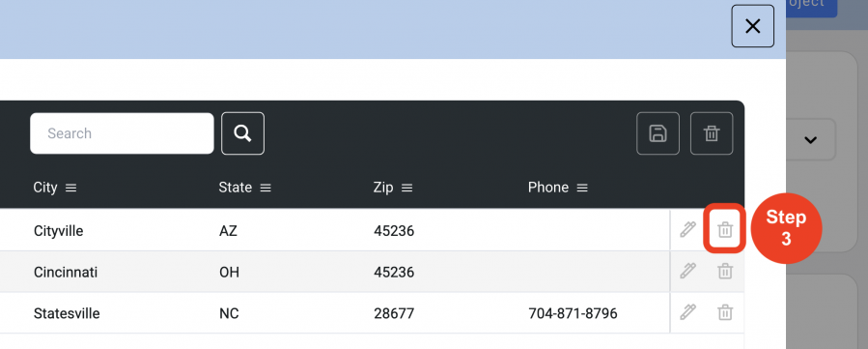The width and height of the screenshot is (868, 349).
Task: Click inside the Search input field
Action: tap(122, 133)
